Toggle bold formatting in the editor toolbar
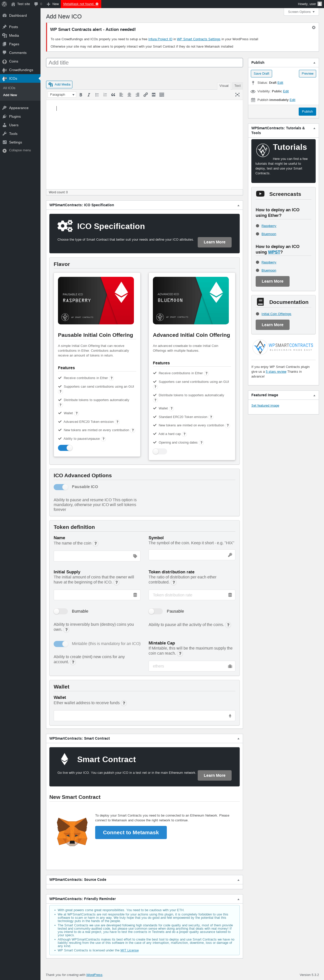 (x=81, y=95)
